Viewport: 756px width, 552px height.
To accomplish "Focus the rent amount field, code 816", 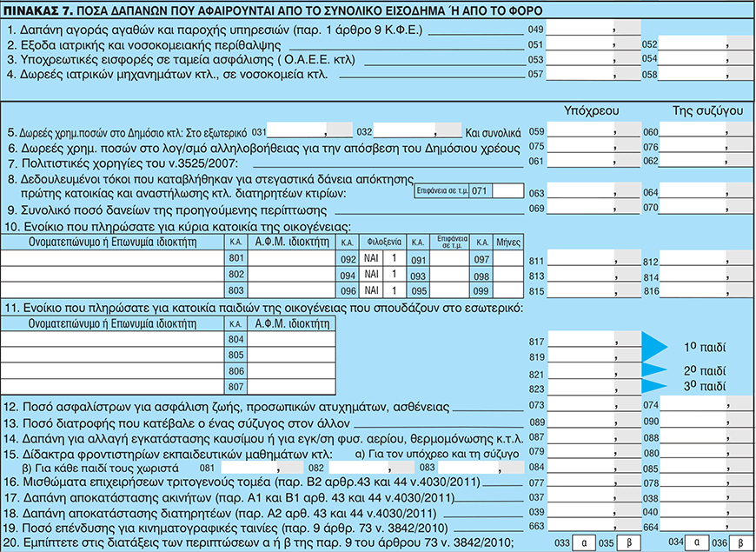I will pos(706,290).
